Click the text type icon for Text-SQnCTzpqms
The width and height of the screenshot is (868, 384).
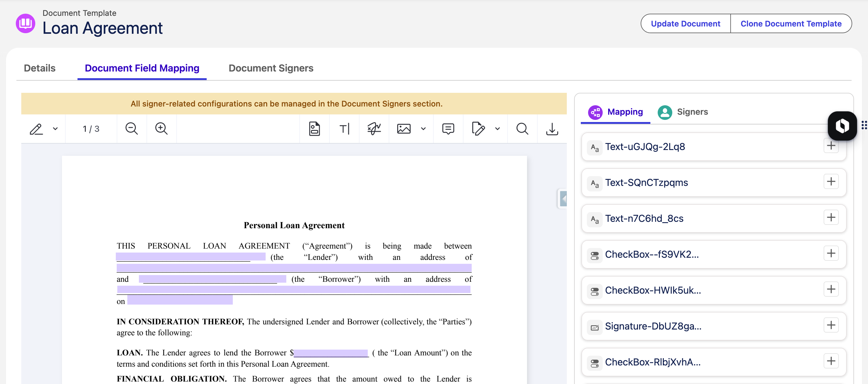pos(595,183)
